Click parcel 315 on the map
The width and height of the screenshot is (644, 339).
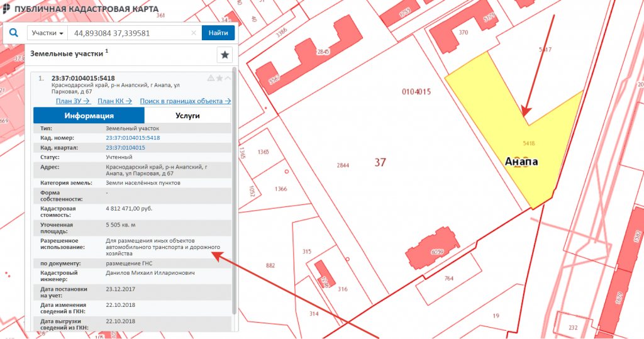[x=307, y=251]
